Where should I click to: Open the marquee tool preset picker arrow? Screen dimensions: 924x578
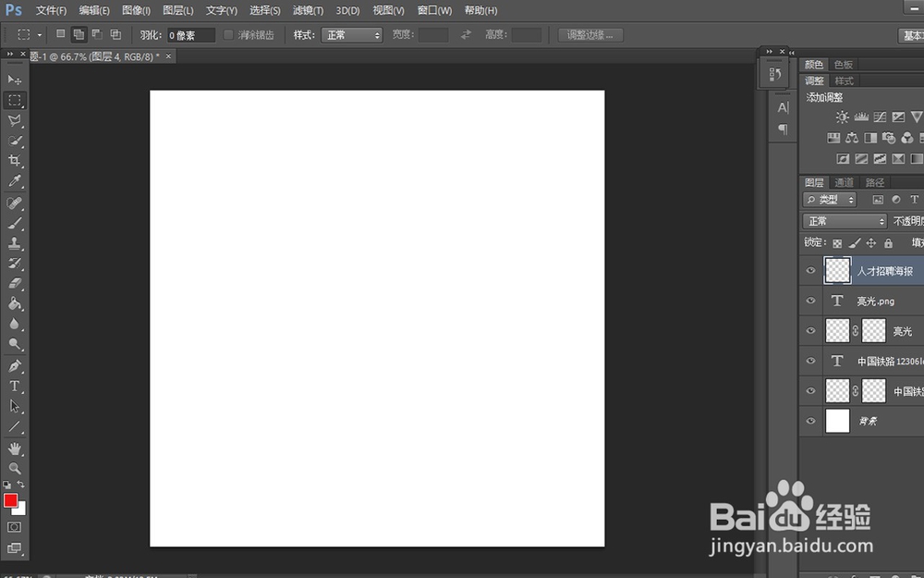tap(40, 35)
